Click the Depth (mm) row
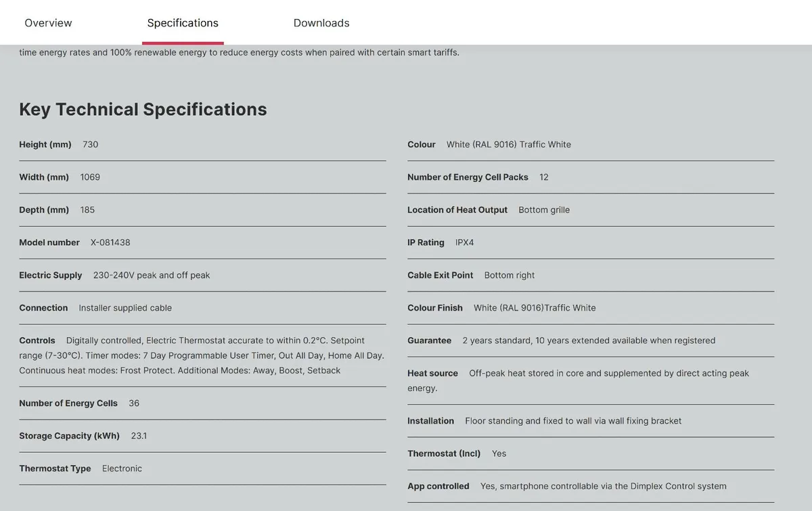Screen dimensions: 812x511 (202, 210)
